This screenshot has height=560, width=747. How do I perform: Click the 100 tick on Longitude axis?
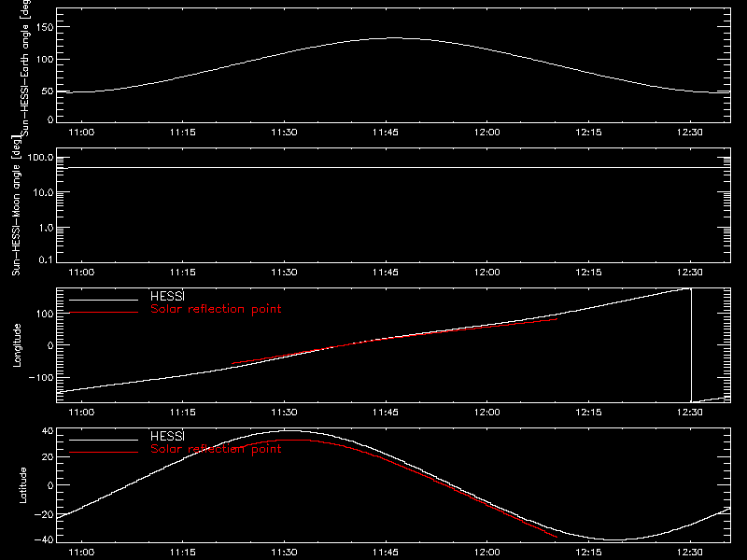click(45, 314)
